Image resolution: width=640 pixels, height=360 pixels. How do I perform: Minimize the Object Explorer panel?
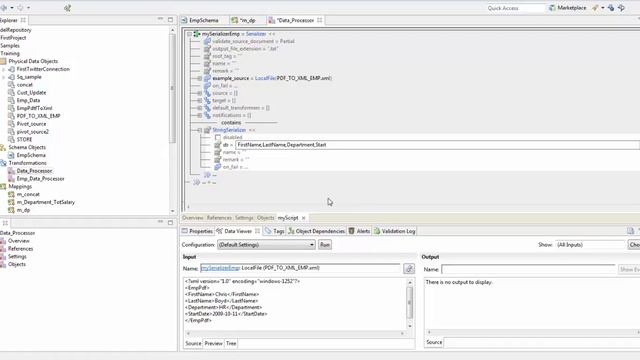click(x=160, y=20)
